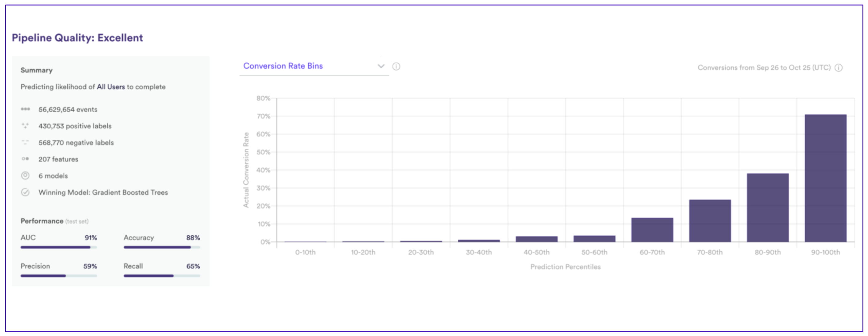
Task: Click the target icon beside 6 models
Action: [25, 176]
